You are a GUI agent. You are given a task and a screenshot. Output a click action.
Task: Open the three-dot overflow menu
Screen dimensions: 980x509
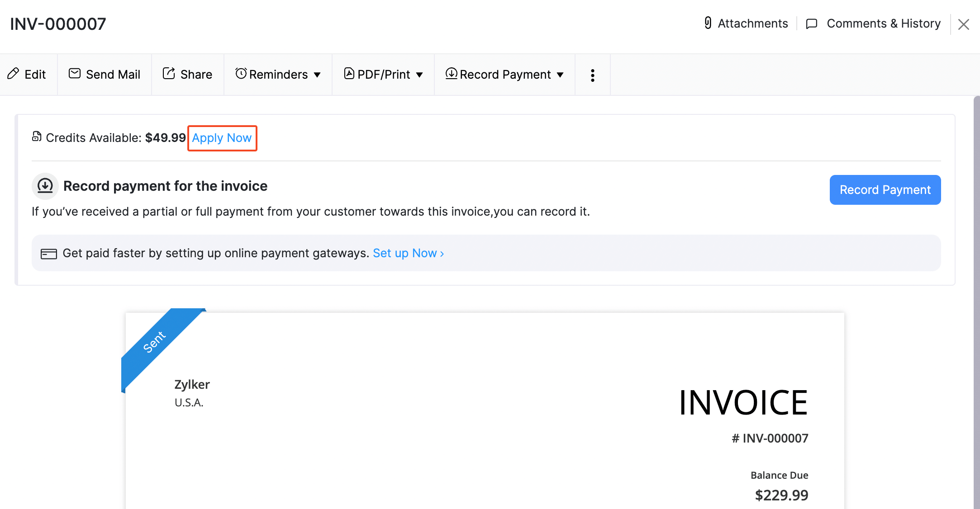[x=593, y=74]
